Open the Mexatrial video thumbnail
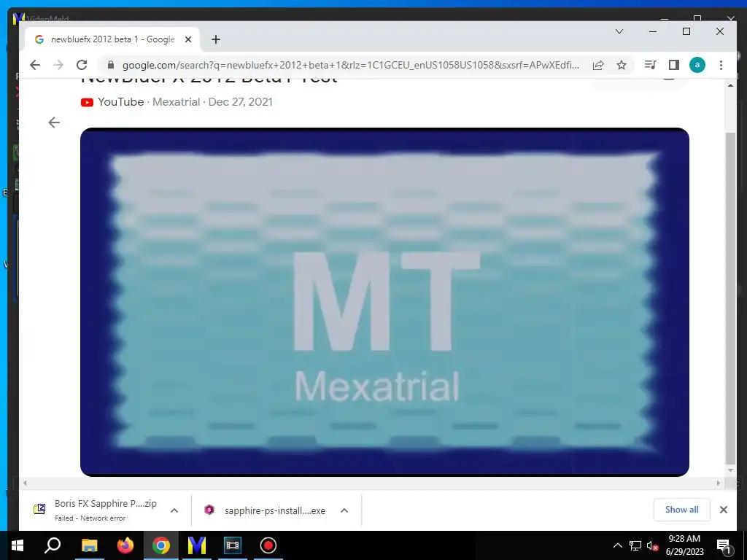 [x=384, y=302]
